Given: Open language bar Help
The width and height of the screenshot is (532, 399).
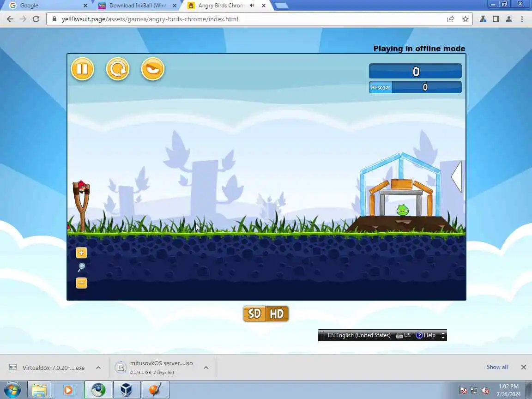Looking at the screenshot, I should coord(426,335).
